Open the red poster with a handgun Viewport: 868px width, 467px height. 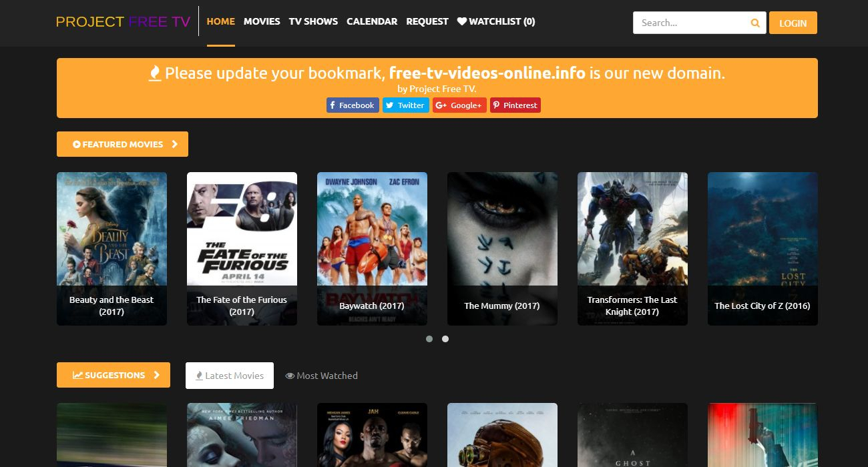(x=763, y=435)
